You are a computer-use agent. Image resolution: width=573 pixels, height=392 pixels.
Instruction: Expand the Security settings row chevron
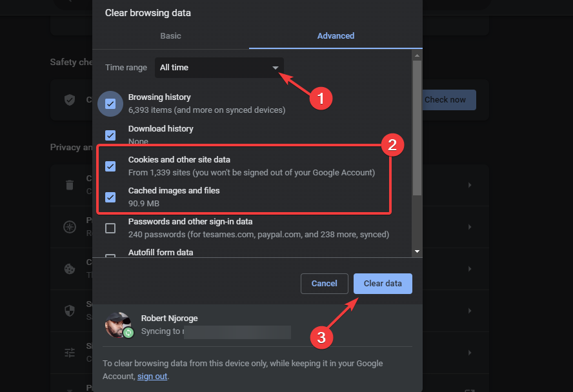click(469, 311)
